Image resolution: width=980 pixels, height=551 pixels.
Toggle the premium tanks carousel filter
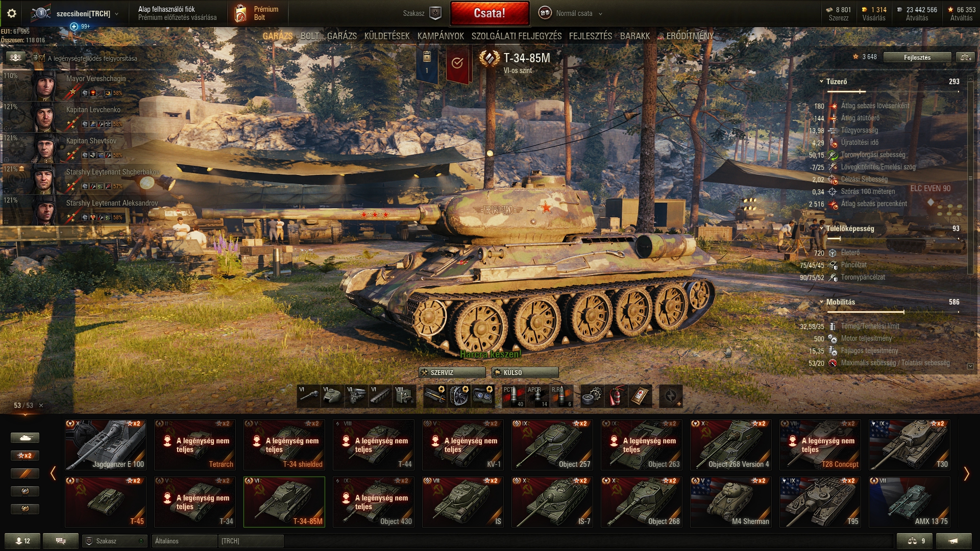coord(24,473)
